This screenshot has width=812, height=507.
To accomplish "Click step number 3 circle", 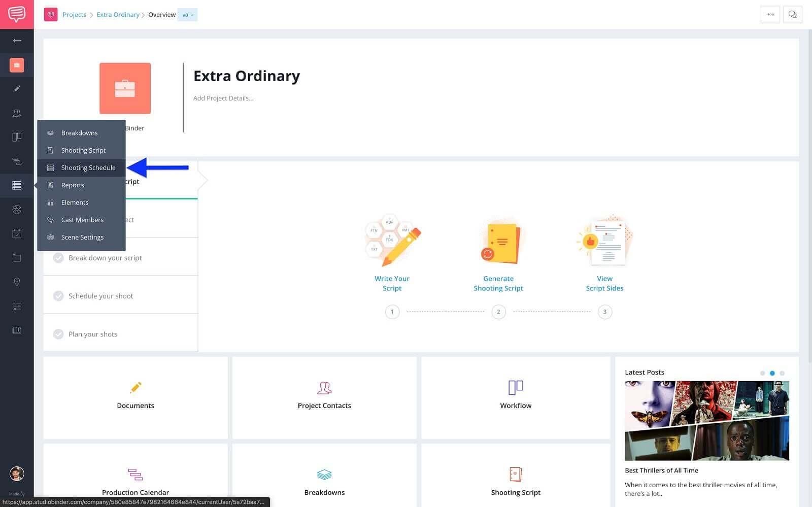I will pyautogui.click(x=605, y=312).
